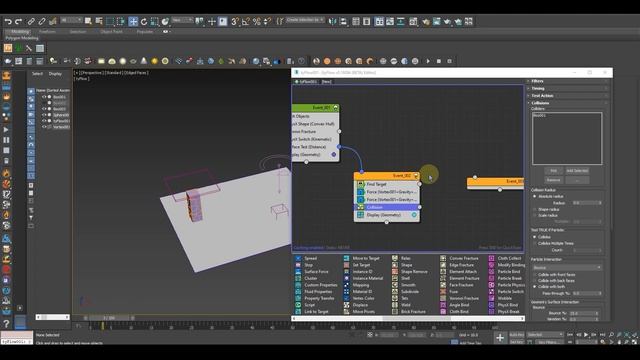Click the animation timeline frame slider

[x=109, y=318]
